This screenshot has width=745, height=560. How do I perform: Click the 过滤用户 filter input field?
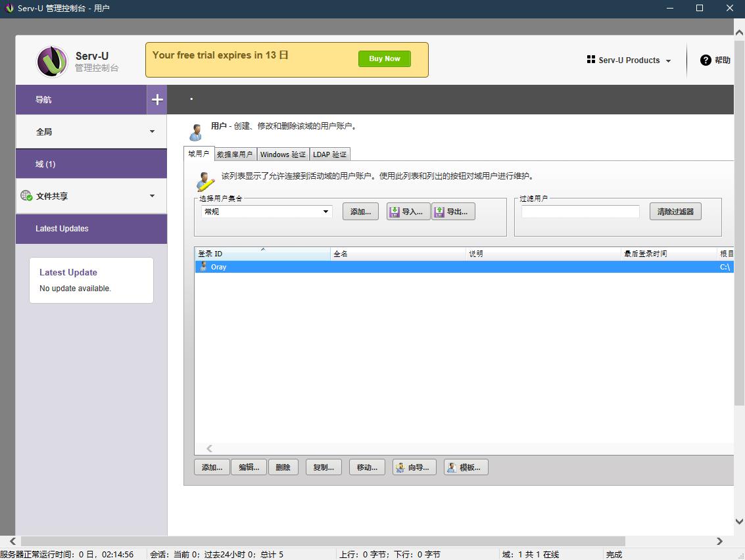[580, 212]
